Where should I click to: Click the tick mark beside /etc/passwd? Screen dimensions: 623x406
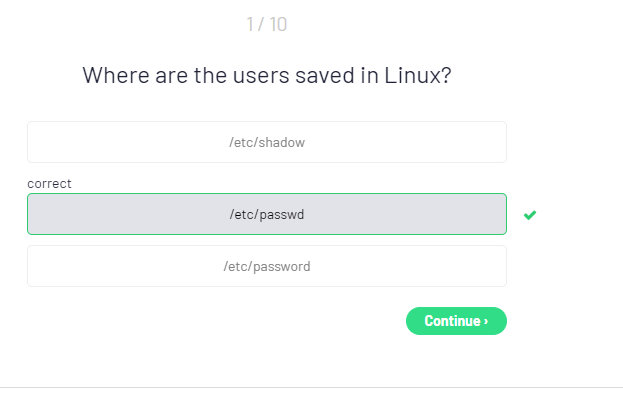(x=530, y=215)
